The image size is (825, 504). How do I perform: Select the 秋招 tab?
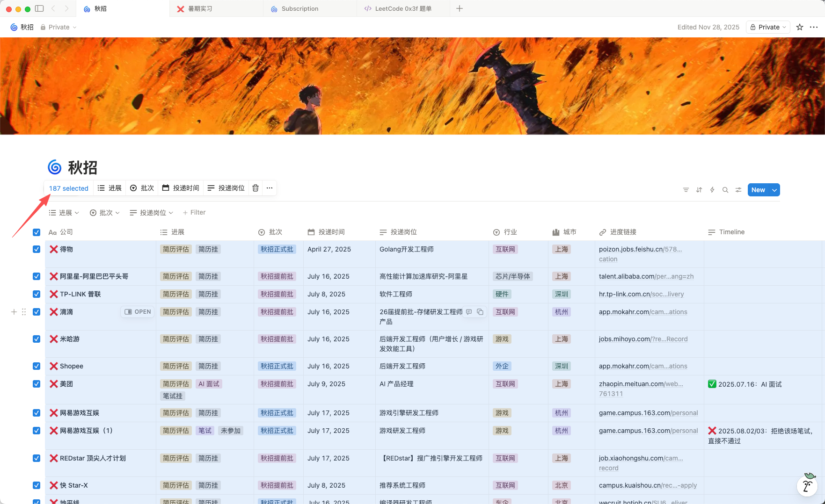[x=123, y=8]
